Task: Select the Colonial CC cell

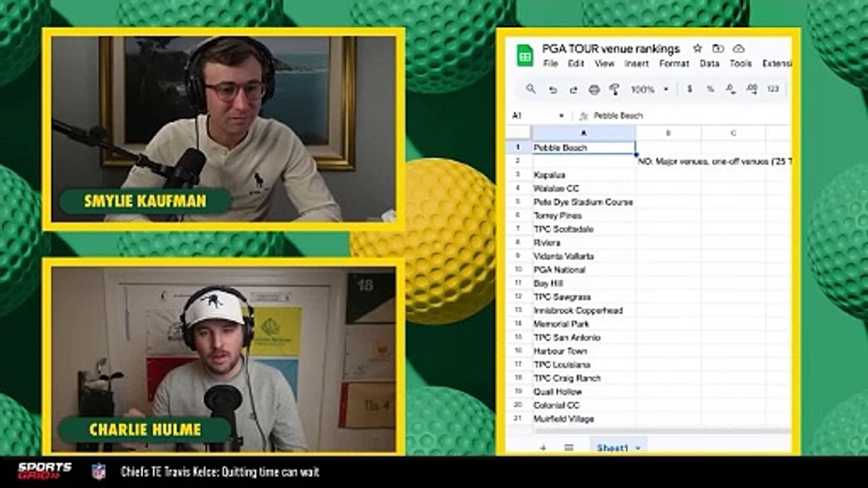Action: coord(584,405)
